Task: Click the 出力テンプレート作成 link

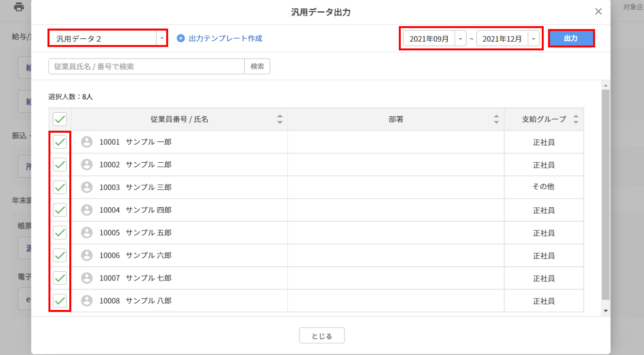Action: [225, 38]
